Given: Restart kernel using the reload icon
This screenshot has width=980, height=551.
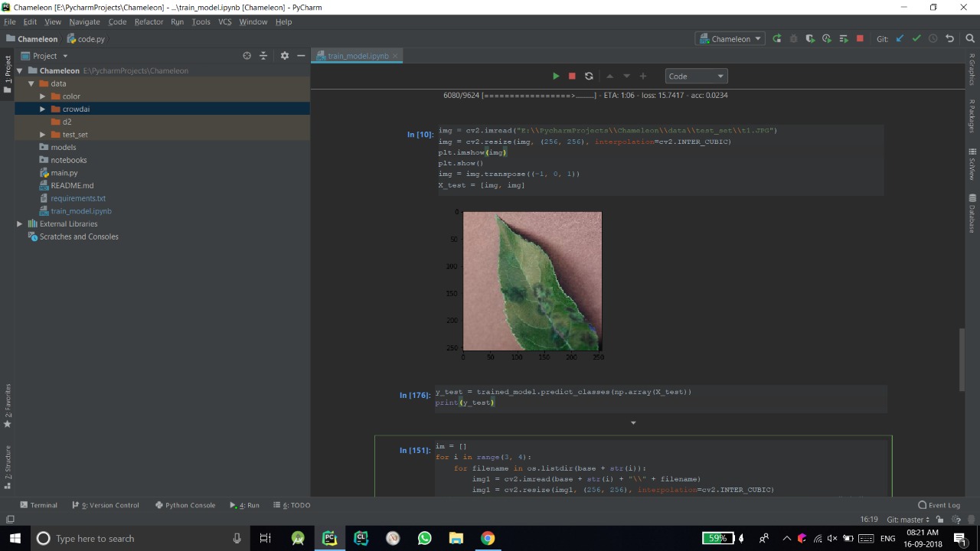Looking at the screenshot, I should click(589, 76).
